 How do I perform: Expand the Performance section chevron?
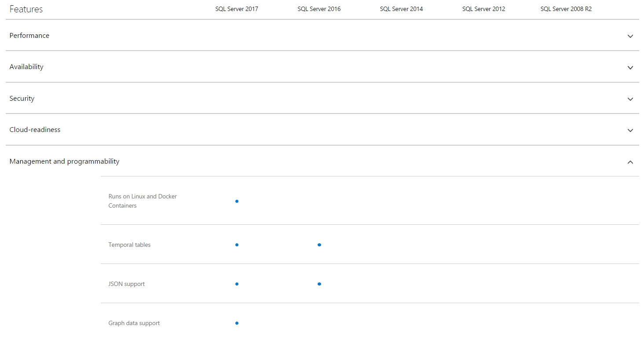click(630, 36)
